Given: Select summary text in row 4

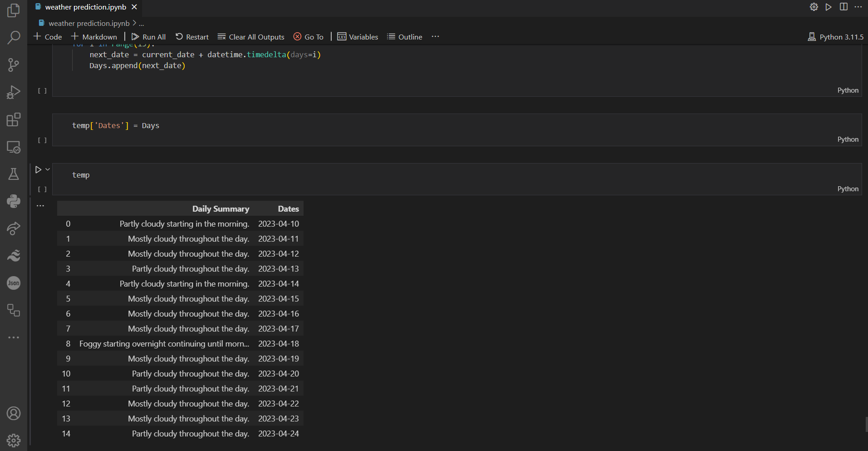Looking at the screenshot, I should (184, 284).
